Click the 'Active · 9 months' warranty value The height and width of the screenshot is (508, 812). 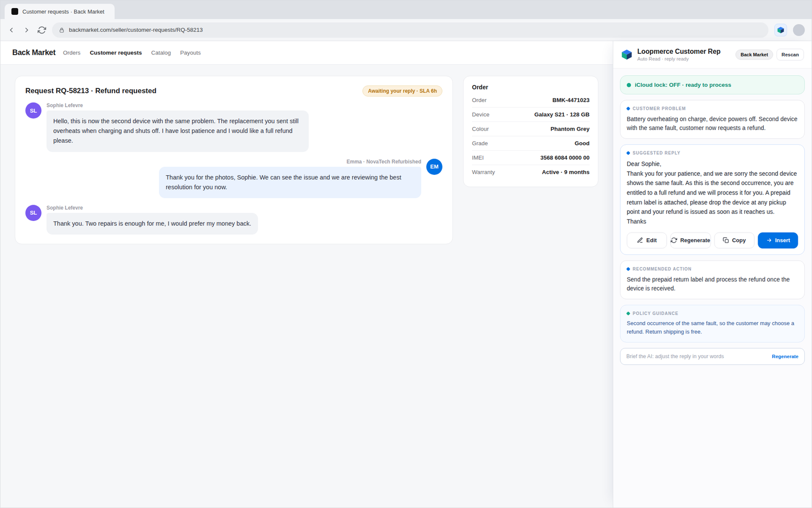pos(565,172)
